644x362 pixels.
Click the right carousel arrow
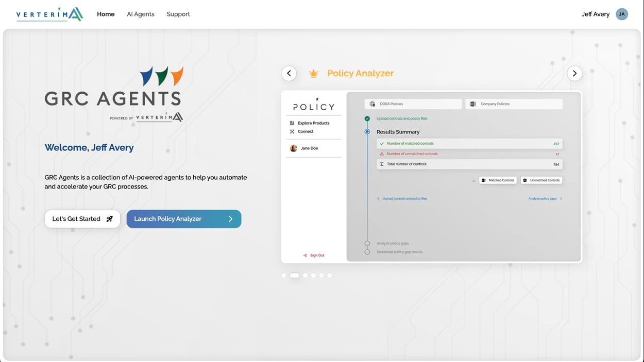coord(574,73)
